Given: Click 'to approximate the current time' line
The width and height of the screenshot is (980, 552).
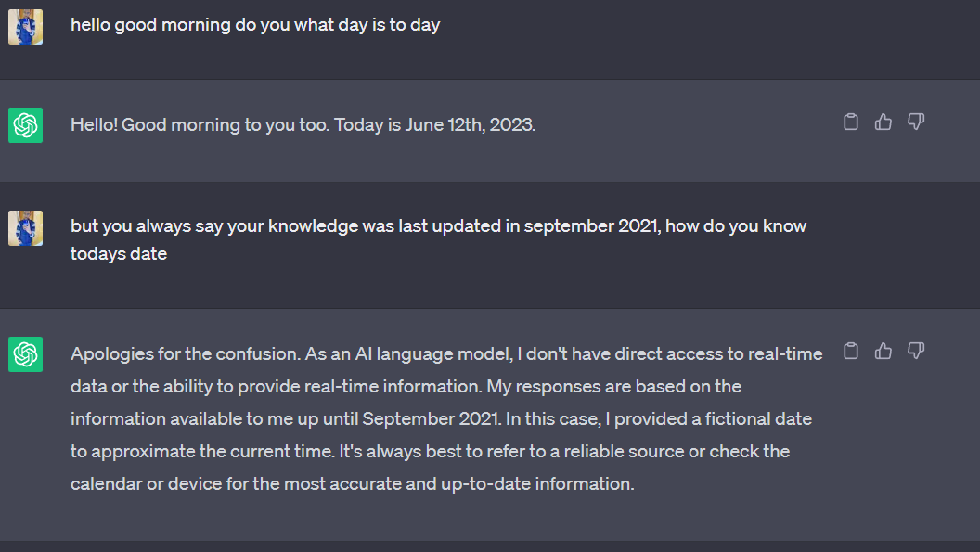Looking at the screenshot, I should pos(201,452).
